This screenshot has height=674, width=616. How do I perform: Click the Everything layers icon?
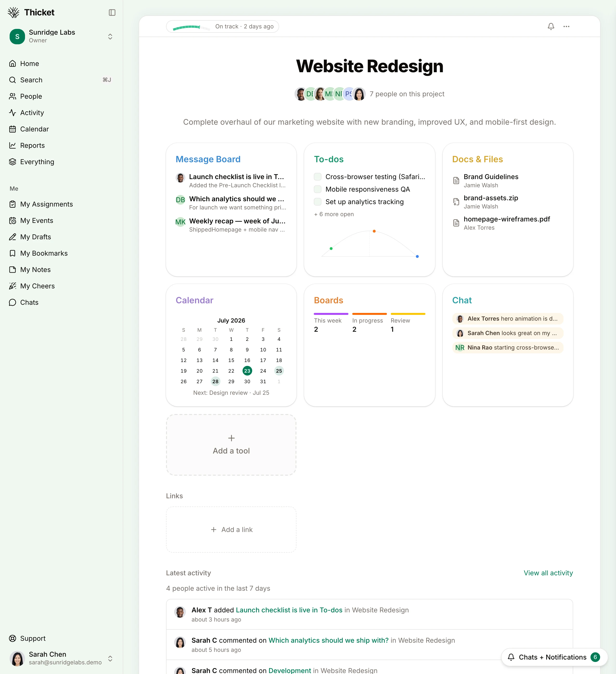[13, 162]
